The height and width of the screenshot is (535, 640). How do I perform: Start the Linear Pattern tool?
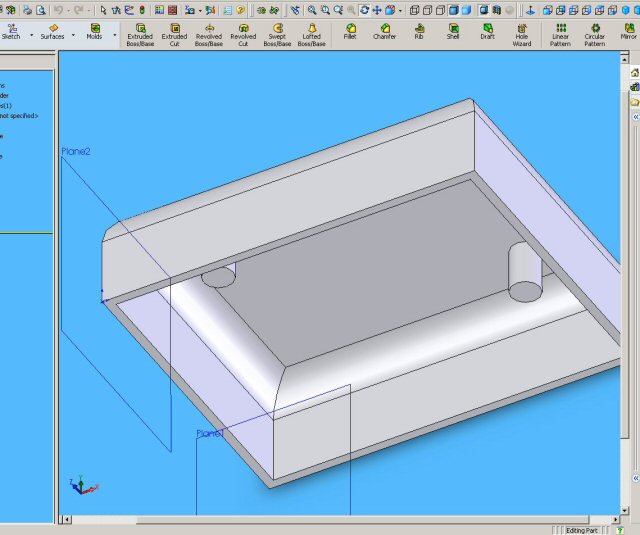pos(560,34)
